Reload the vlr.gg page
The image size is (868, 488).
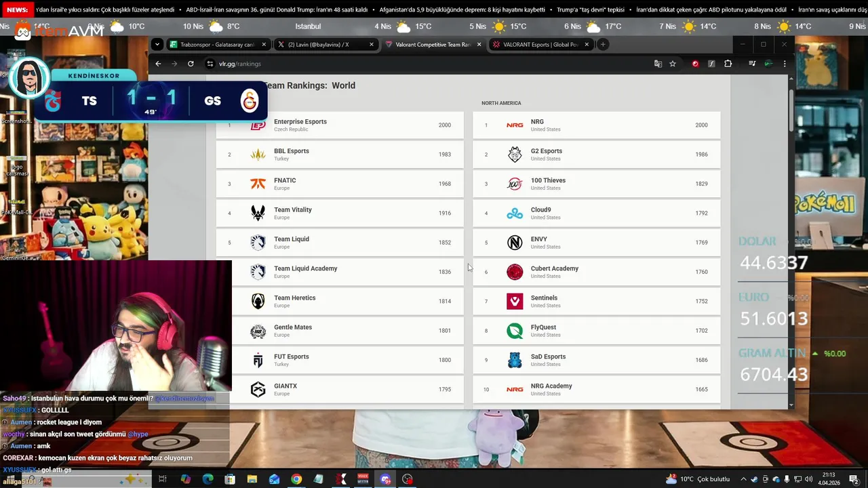191,64
